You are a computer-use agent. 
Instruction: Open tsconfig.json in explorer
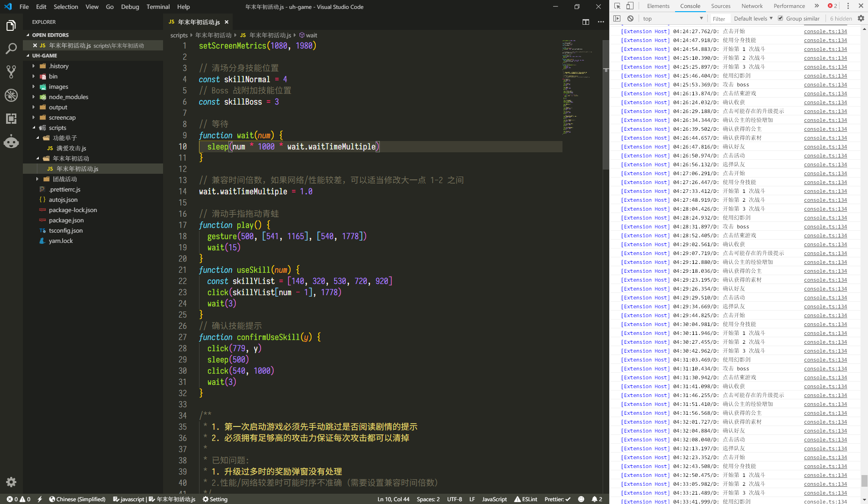(x=65, y=230)
